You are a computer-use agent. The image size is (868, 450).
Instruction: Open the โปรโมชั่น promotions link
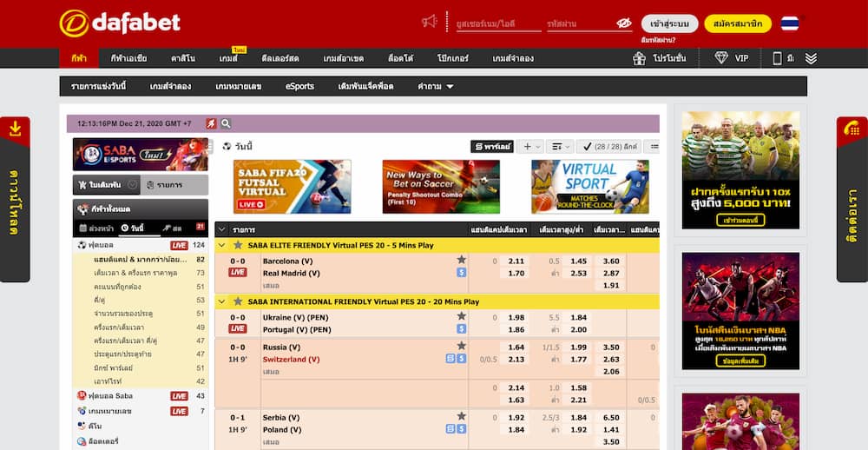(668, 58)
